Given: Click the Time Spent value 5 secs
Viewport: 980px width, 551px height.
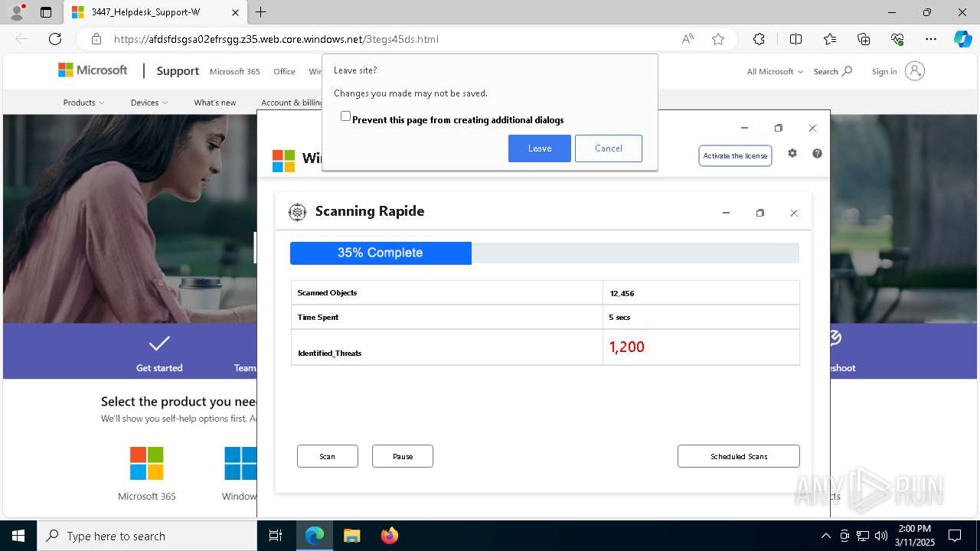Looking at the screenshot, I should point(620,317).
